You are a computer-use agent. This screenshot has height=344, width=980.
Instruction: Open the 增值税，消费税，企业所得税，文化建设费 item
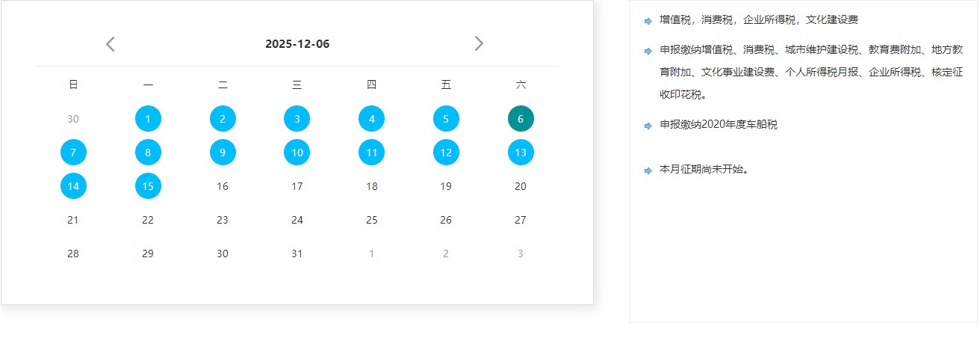(759, 20)
